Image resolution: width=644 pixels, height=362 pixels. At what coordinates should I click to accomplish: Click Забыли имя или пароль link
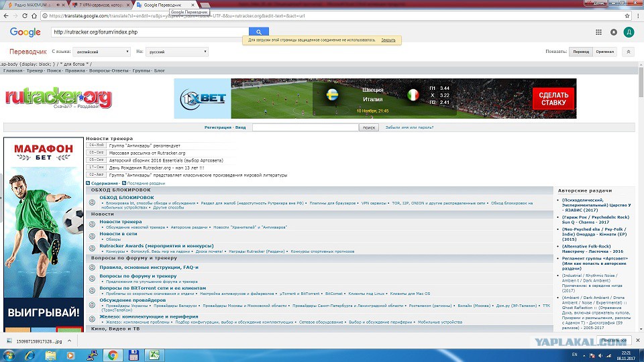point(409,127)
